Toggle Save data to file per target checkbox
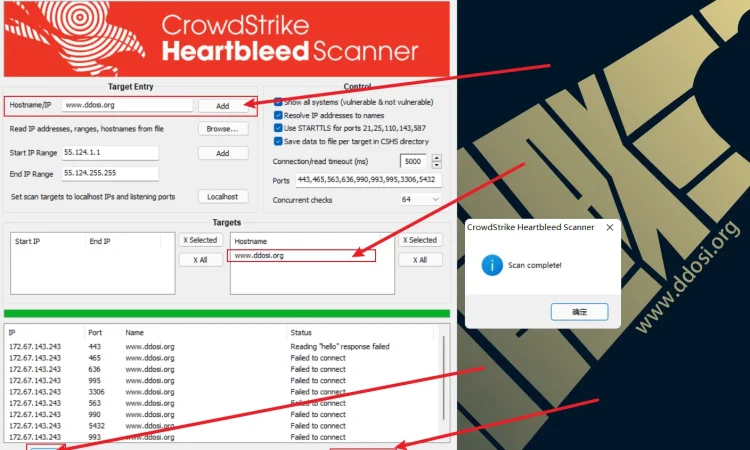 pos(278,141)
